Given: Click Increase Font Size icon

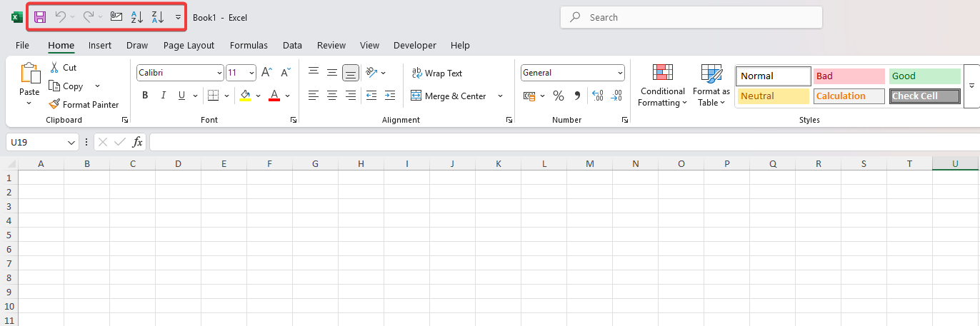Looking at the screenshot, I should (266, 73).
